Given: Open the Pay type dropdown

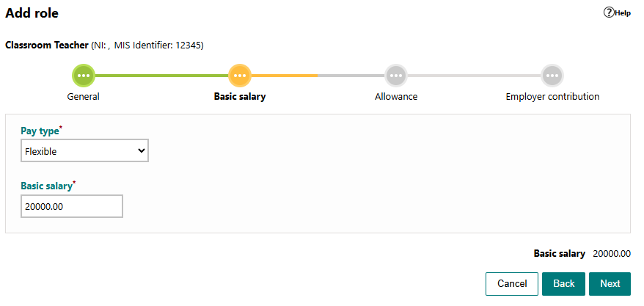Looking at the screenshot, I should coord(84,150).
